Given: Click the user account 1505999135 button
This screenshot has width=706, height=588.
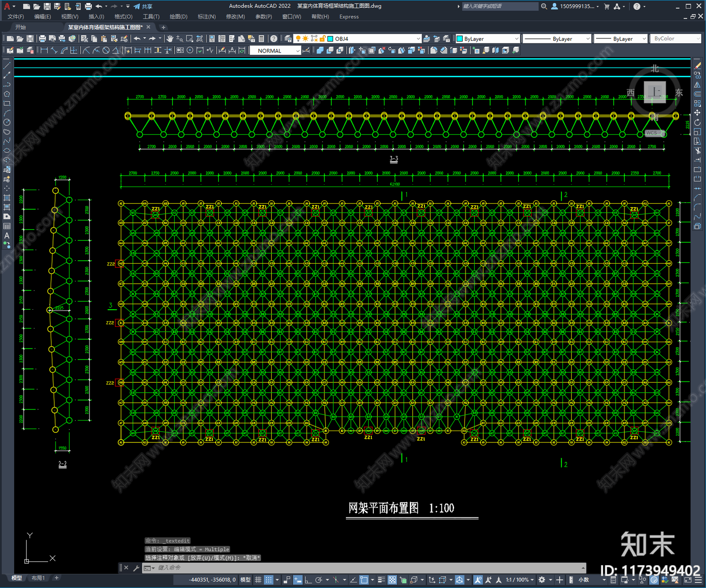Looking at the screenshot, I should (x=575, y=6).
